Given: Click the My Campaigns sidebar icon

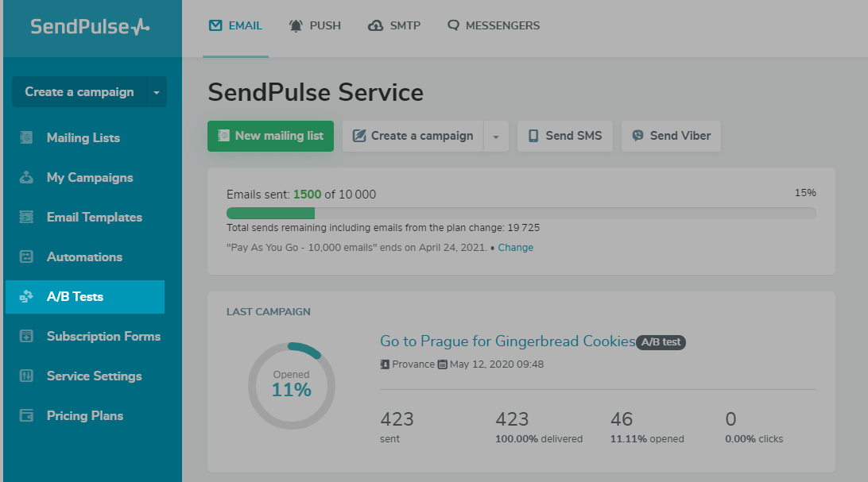Looking at the screenshot, I should (x=26, y=177).
